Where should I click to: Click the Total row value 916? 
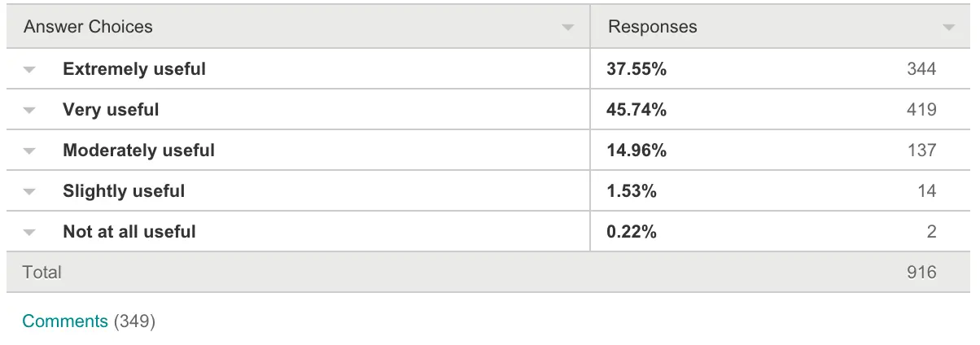921,273
